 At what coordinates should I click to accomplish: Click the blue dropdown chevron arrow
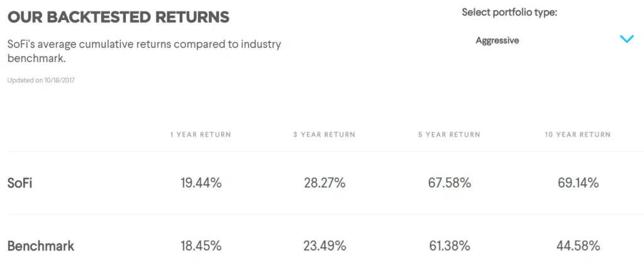[626, 40]
